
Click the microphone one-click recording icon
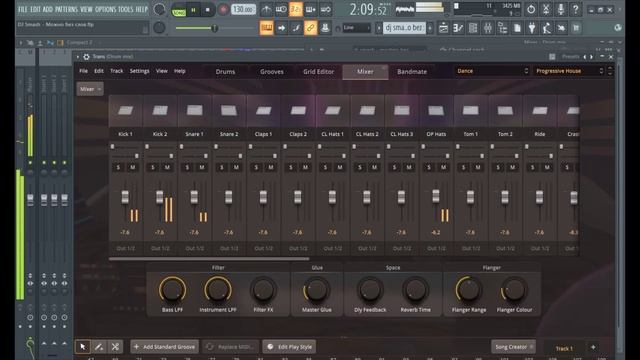560,9
